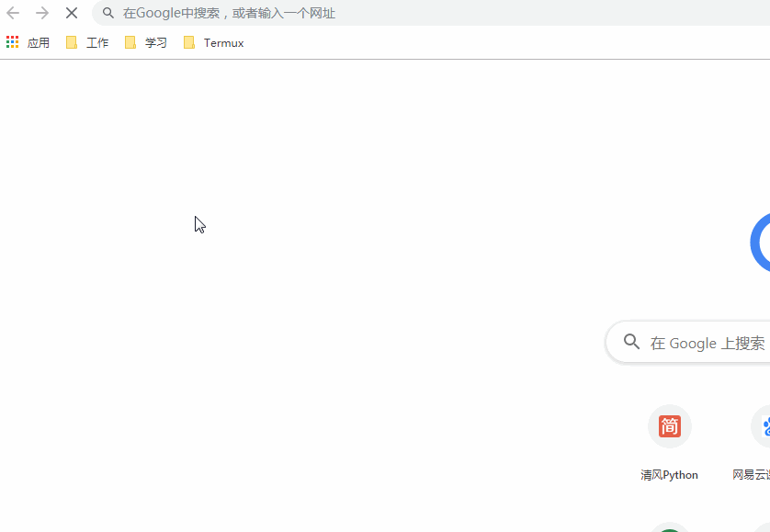Open the 应用 apps grid icon
This screenshot has height=532, width=770.
click(x=12, y=42)
